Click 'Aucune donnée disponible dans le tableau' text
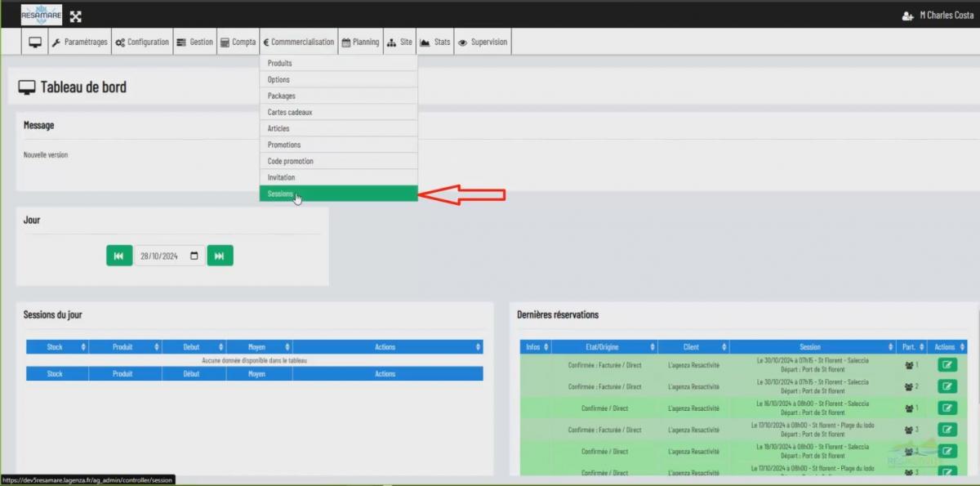 tap(254, 360)
